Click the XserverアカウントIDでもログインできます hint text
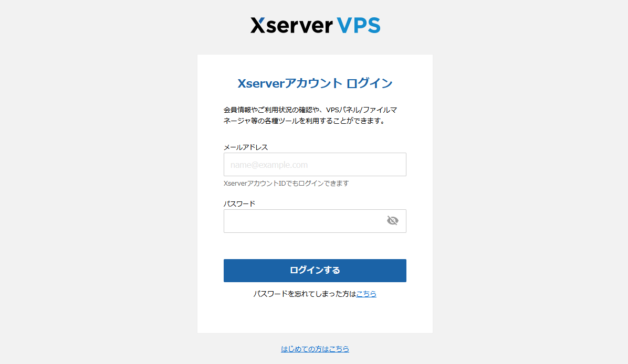 pos(286,183)
